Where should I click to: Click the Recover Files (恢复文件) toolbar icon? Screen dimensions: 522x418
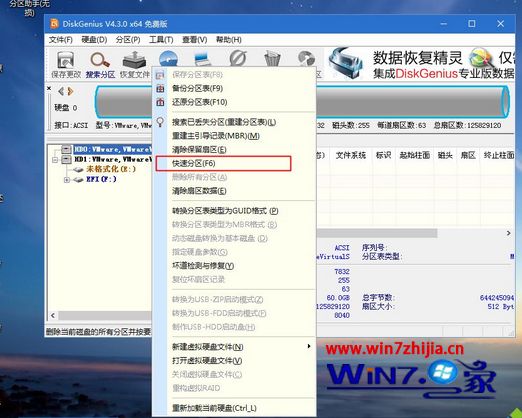click(x=134, y=65)
